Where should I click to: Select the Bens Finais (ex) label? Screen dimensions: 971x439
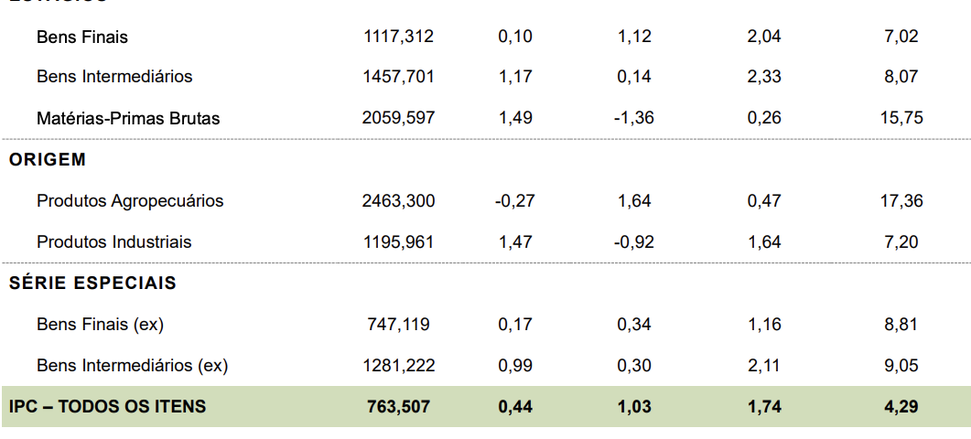pyautogui.click(x=100, y=324)
